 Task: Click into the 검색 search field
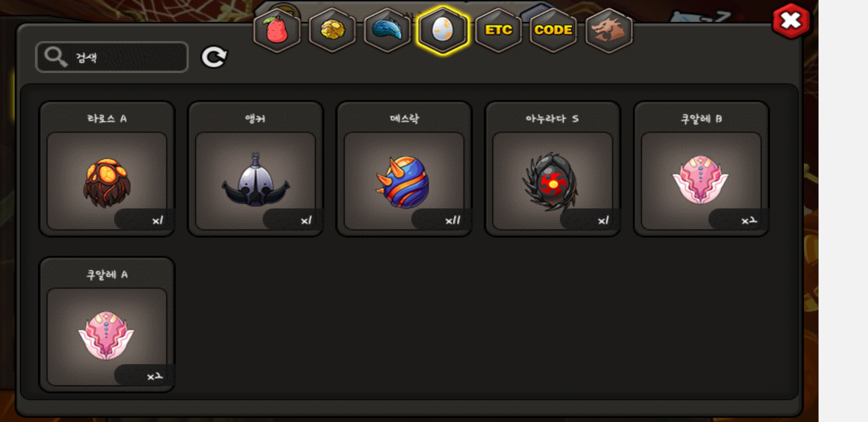tap(112, 57)
